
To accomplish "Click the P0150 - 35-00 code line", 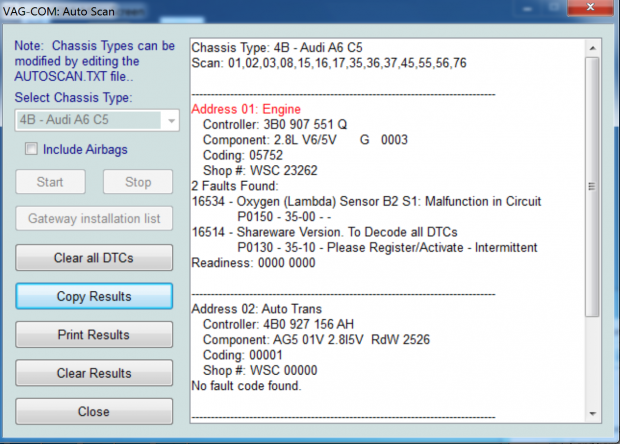I will 284,217.
